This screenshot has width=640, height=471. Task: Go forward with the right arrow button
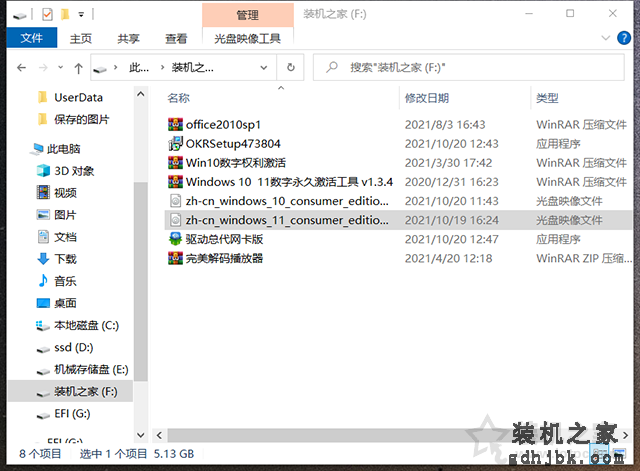pyautogui.click(x=43, y=67)
